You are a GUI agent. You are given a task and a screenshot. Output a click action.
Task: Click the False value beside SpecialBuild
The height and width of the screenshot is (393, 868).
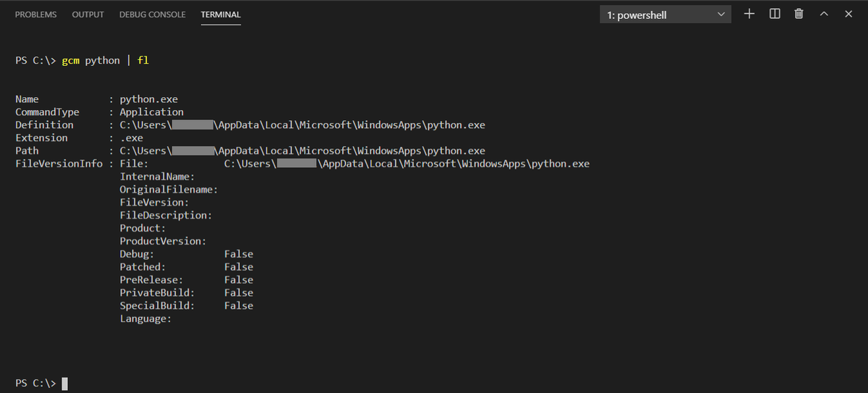click(239, 306)
